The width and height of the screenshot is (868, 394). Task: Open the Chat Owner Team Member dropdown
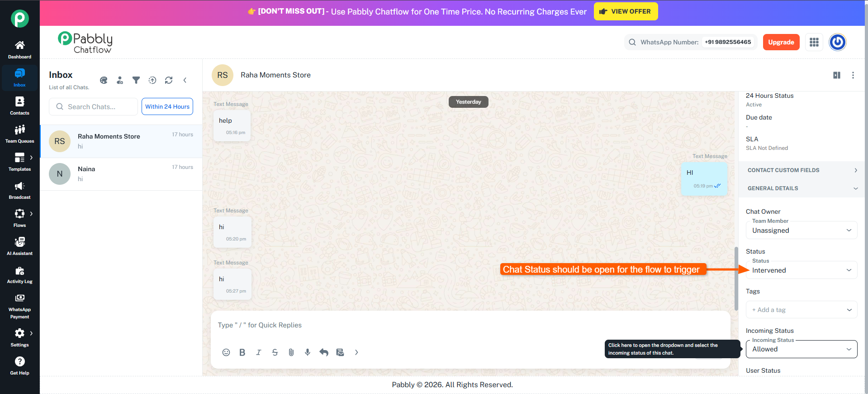802,230
